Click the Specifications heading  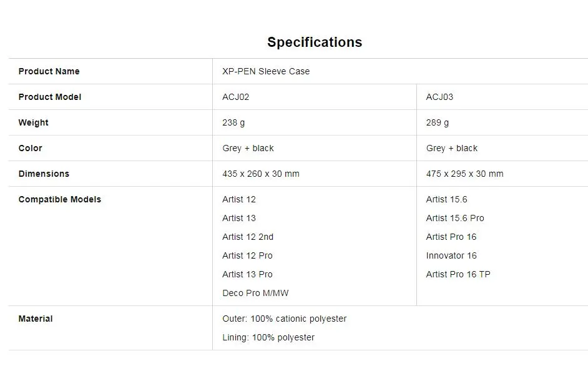tap(315, 42)
